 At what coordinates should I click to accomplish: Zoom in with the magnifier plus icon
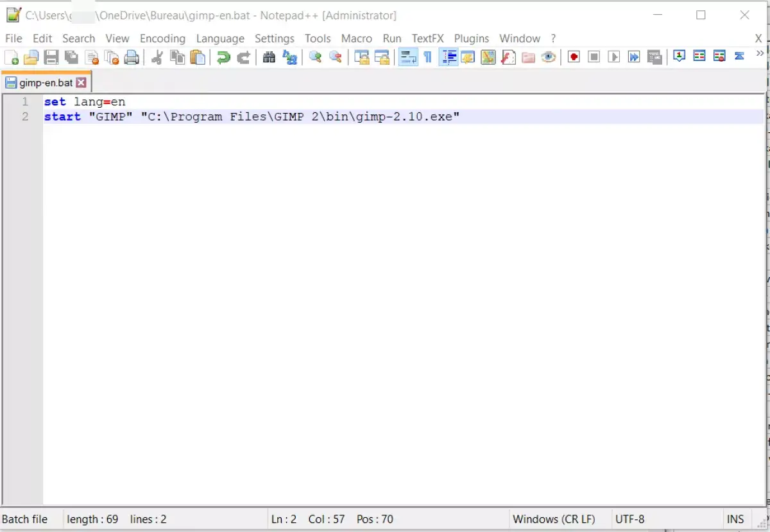(x=315, y=58)
